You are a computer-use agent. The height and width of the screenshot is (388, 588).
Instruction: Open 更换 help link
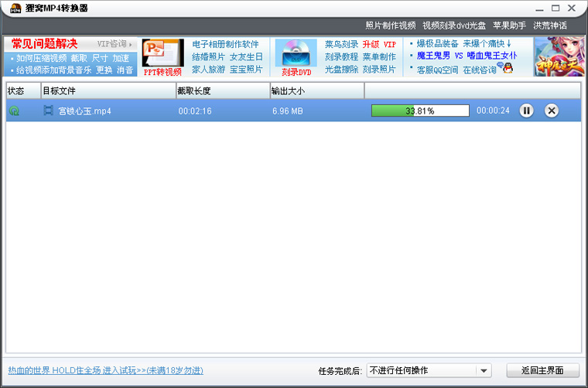coord(104,70)
